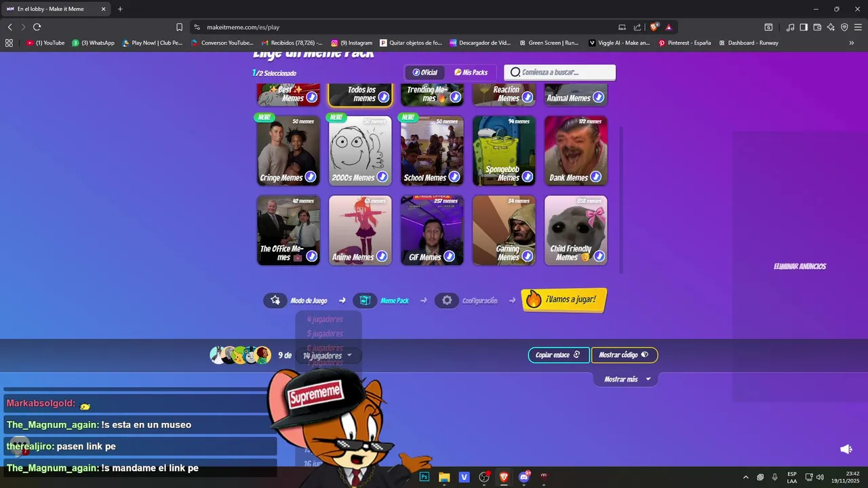Screen dimensions: 868x488
Task: Expand the hidden bookmarks chevron
Action: click(852, 43)
